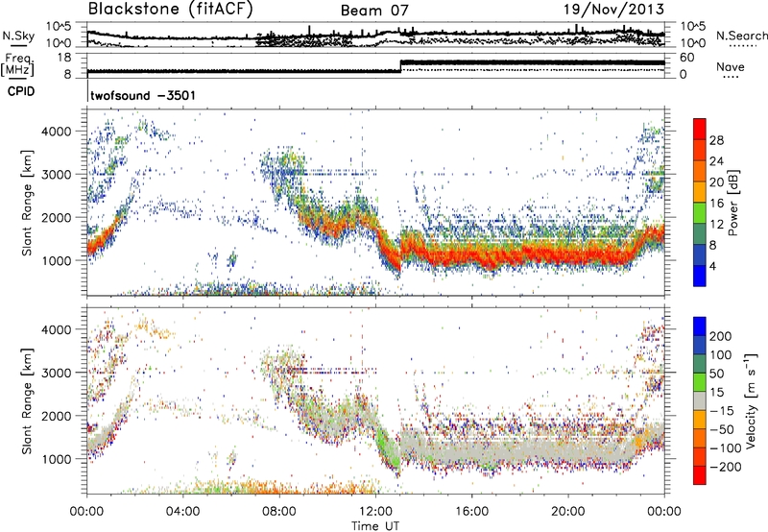Click the 'N.Search' legend label
The image size is (768, 532).
point(741,36)
